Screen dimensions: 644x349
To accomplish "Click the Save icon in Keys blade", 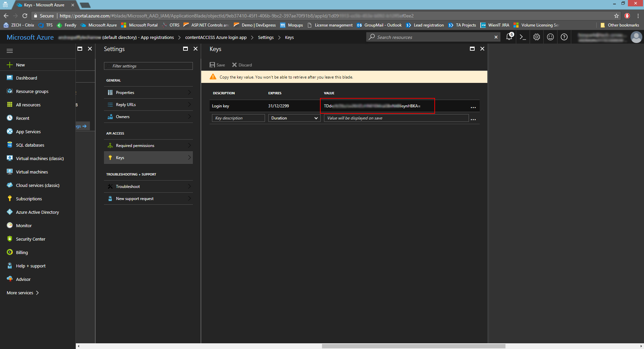I will (217, 65).
